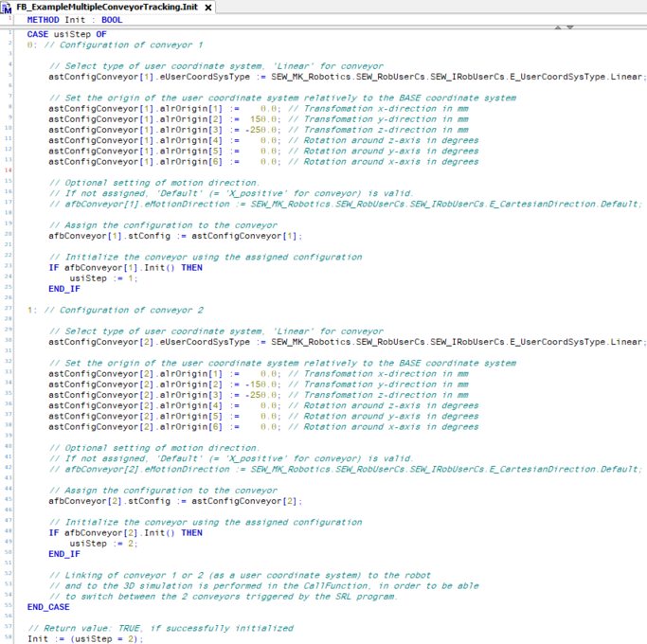Click the METHOD Init : BOOL declaration line
Image resolution: width=647 pixels, height=644 pixels.
pyautogui.click(x=74, y=19)
